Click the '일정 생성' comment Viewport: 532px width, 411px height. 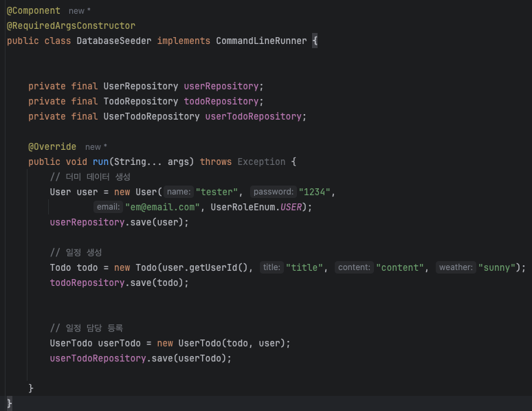[76, 252]
